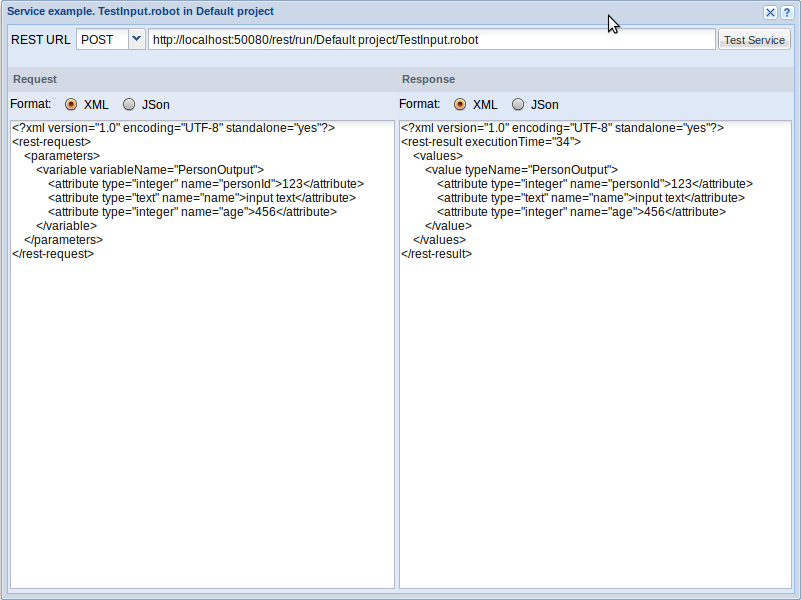Click empty area of Response text box
The image size is (801, 600).
[x=595, y=420]
